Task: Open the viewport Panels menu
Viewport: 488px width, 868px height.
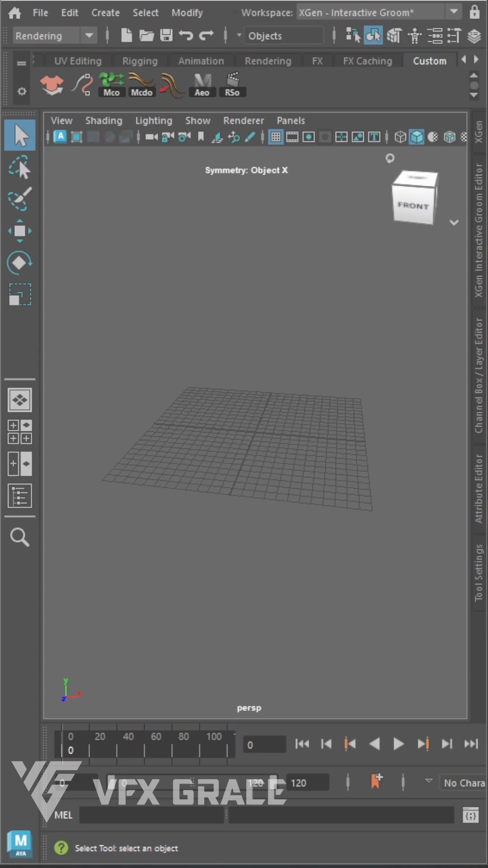Action: 291,121
